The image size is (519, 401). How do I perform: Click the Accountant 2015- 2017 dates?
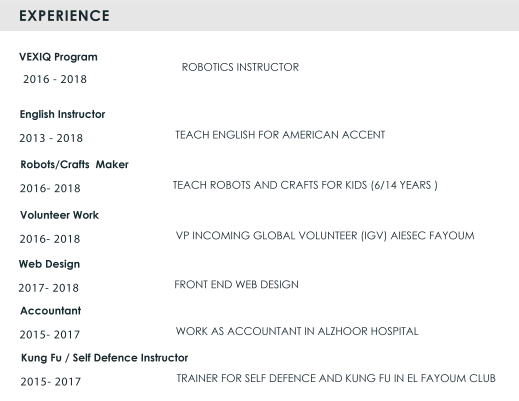pos(50,334)
